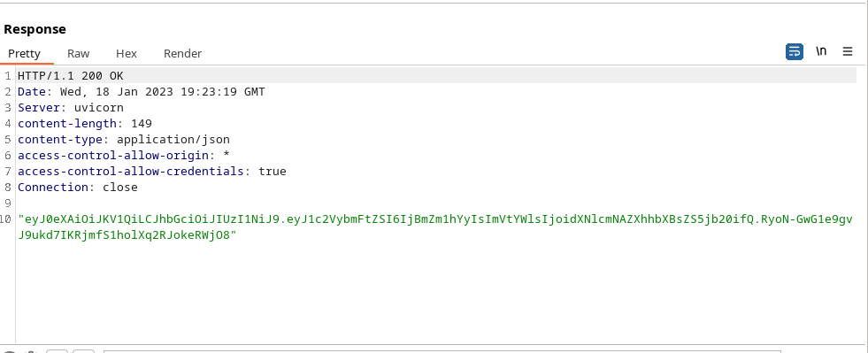Open the Hex tab
Viewport: 868px width, 353px height.
click(x=127, y=54)
